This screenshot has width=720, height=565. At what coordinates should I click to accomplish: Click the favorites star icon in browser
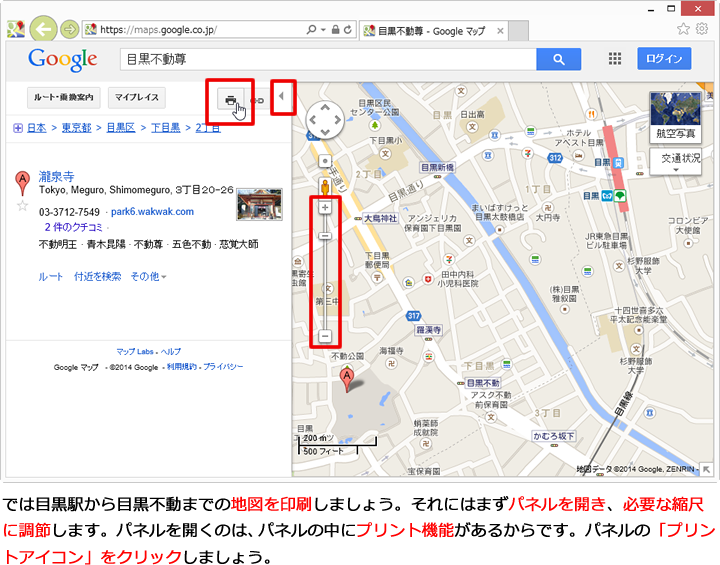683,29
